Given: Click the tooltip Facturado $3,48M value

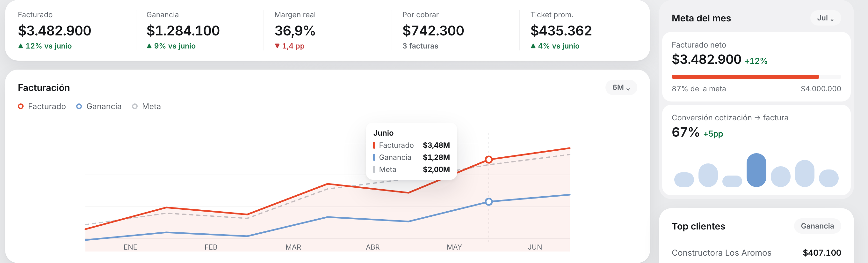Looking at the screenshot, I should tap(436, 145).
